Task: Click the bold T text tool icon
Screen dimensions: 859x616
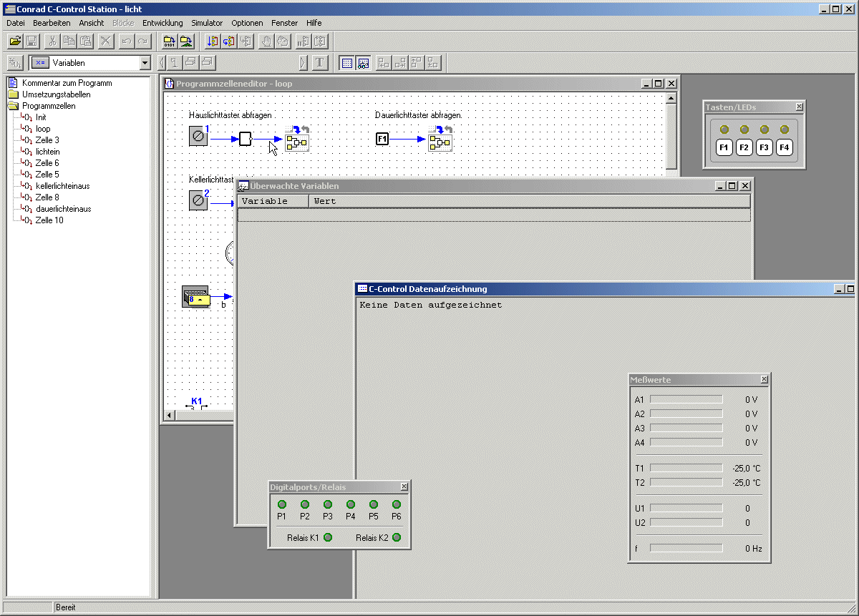Action: click(320, 62)
